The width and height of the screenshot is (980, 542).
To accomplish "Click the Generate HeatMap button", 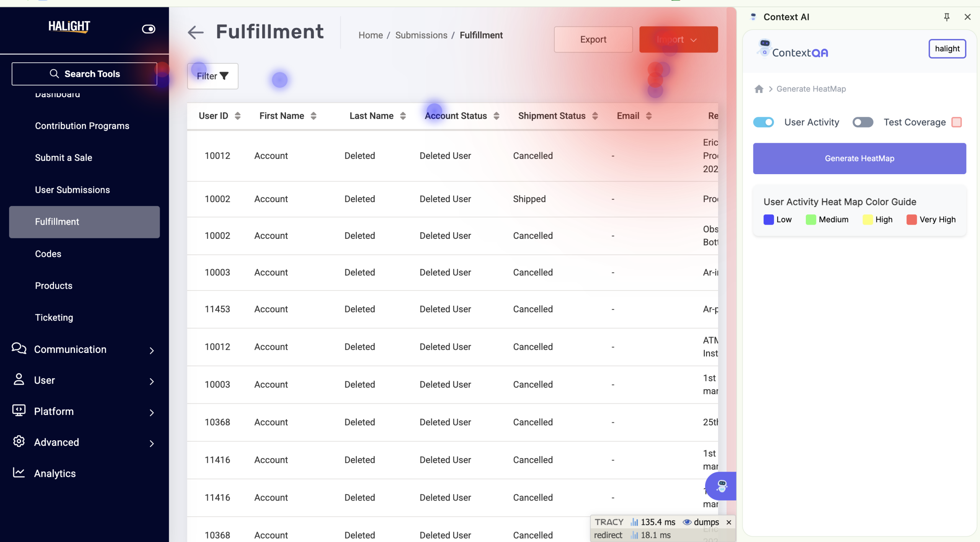I will point(859,158).
